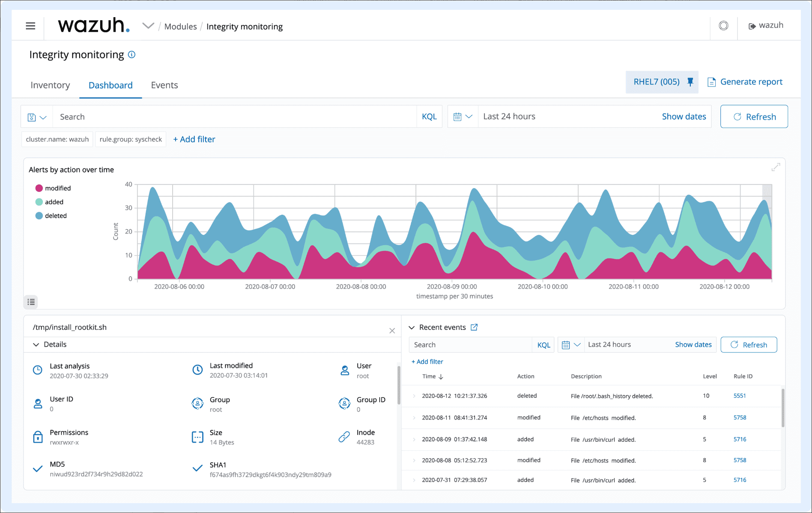Image resolution: width=812 pixels, height=513 pixels.
Task: Close the /tmp/install_rootkit.sh details panel
Action: [392, 331]
